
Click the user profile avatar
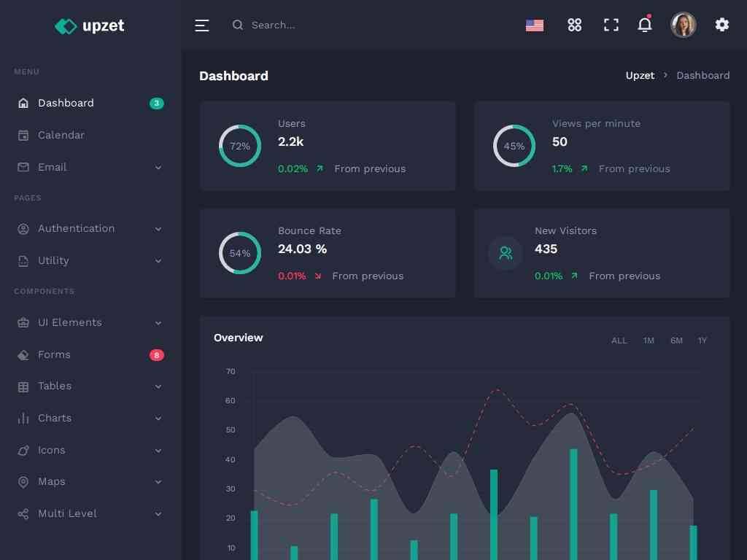click(684, 26)
